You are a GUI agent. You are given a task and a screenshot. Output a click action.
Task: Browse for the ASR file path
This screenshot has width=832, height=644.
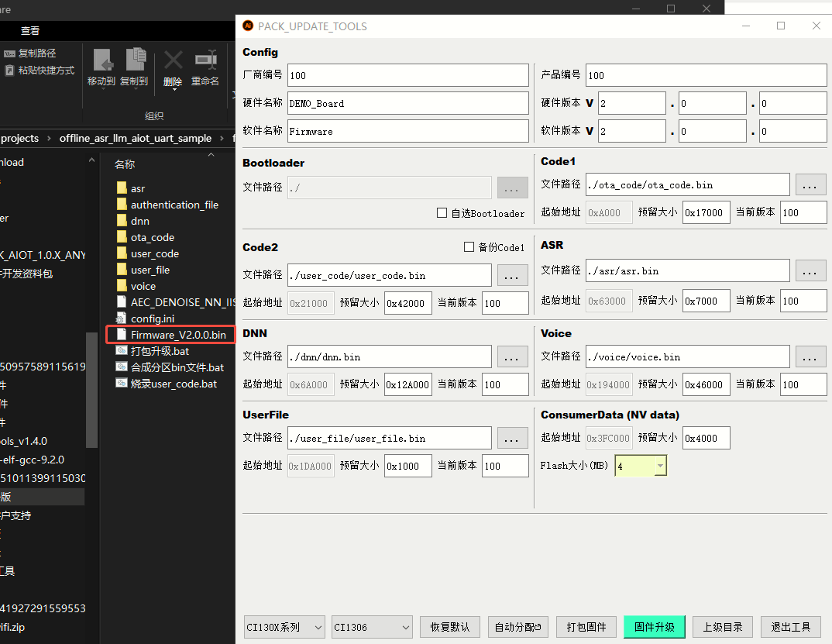pos(810,270)
